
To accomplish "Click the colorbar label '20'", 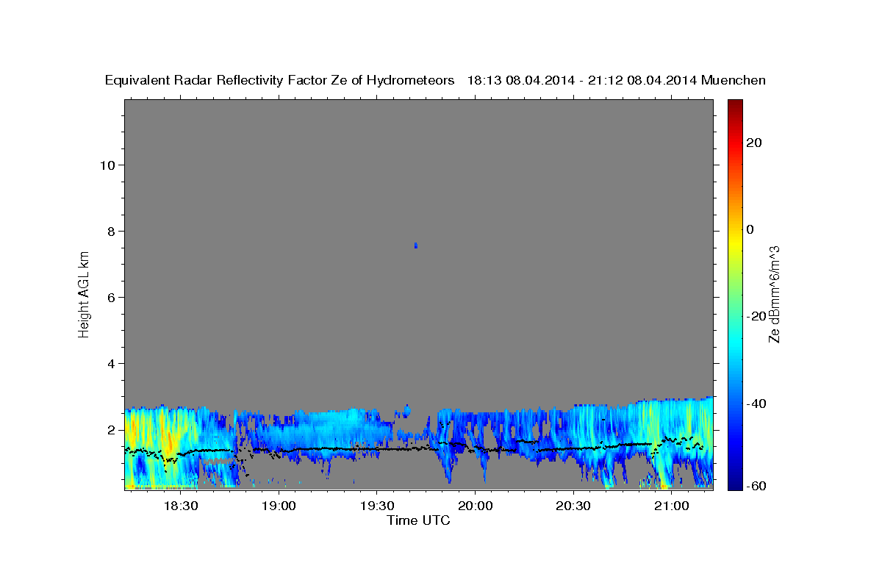I will coord(753,143).
